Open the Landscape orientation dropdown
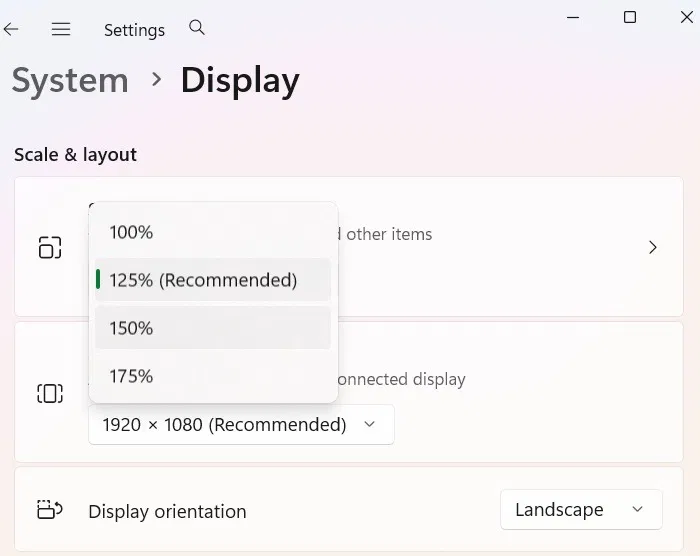The width and height of the screenshot is (700, 556). pos(580,510)
